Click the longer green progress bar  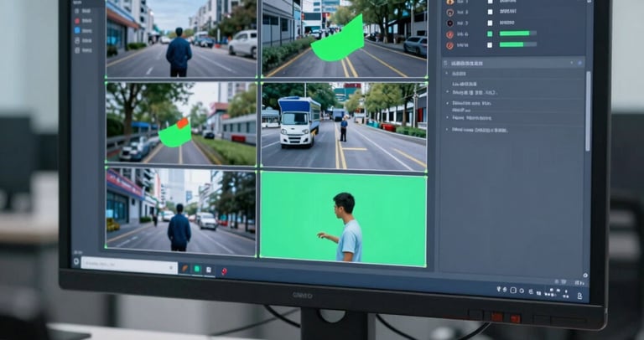click(x=518, y=33)
